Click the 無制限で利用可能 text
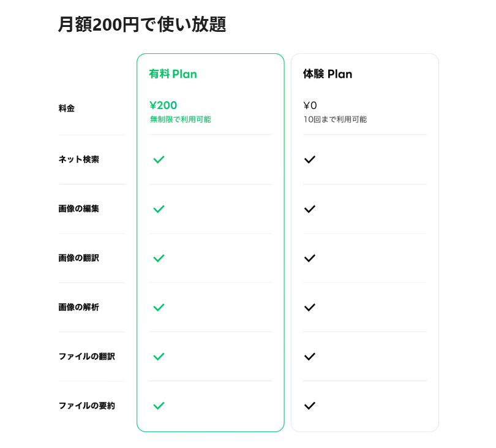The image size is (496, 448). [x=180, y=120]
